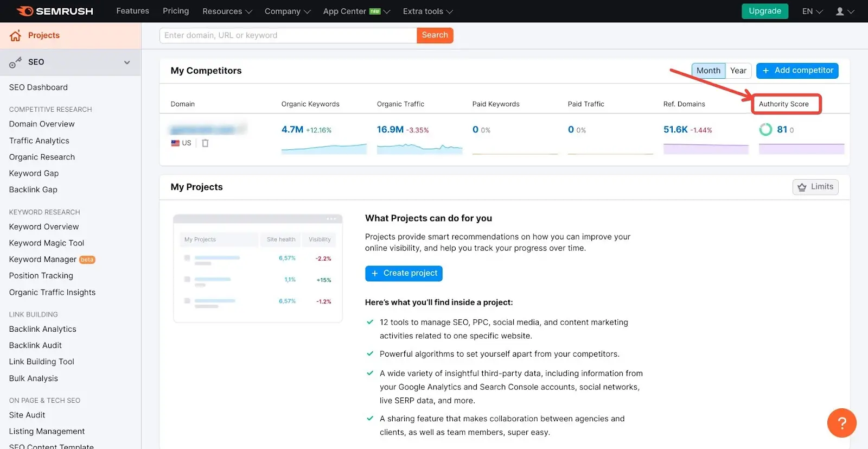Open the App Center dropdown

(356, 11)
